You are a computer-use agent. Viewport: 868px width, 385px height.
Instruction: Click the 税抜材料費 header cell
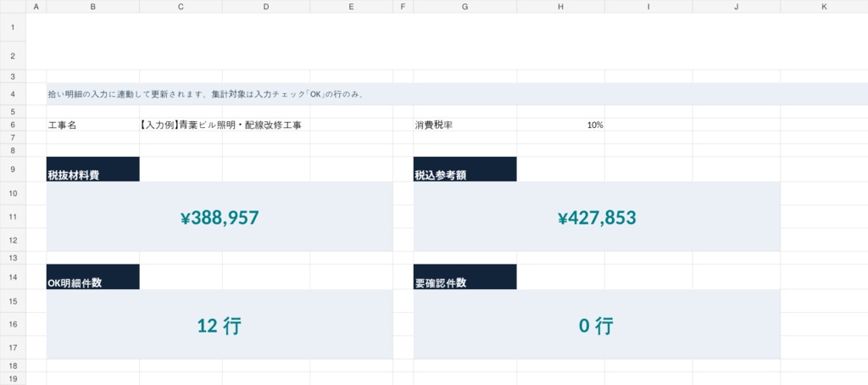93,169
